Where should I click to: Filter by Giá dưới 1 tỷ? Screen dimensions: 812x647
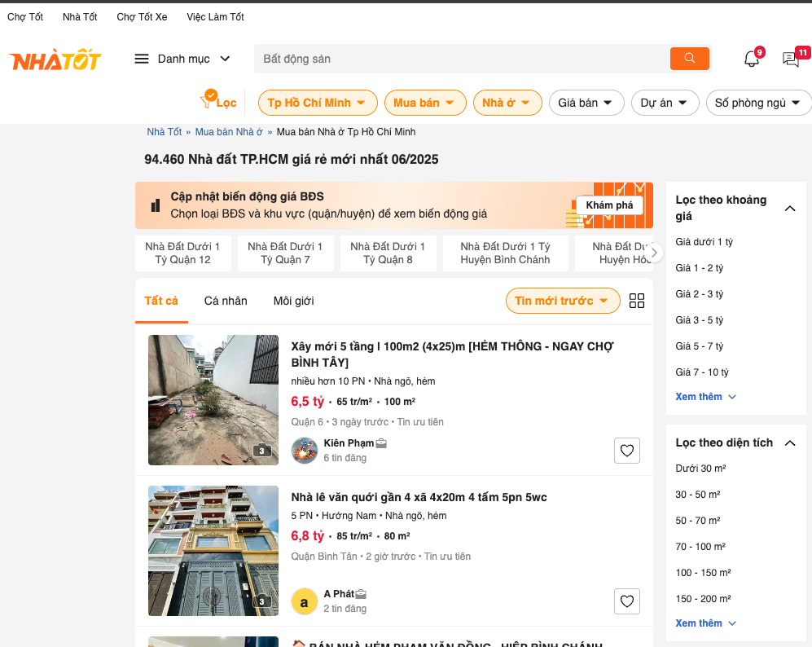[x=704, y=242]
